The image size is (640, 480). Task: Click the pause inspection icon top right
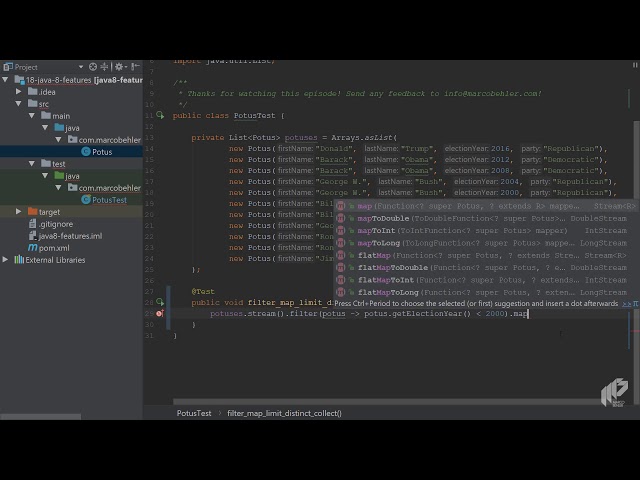point(635,65)
